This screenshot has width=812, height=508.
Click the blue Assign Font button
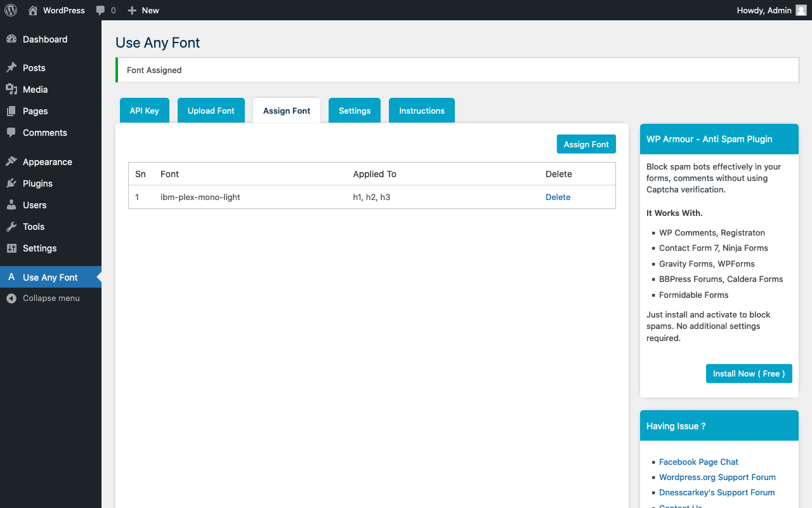586,144
